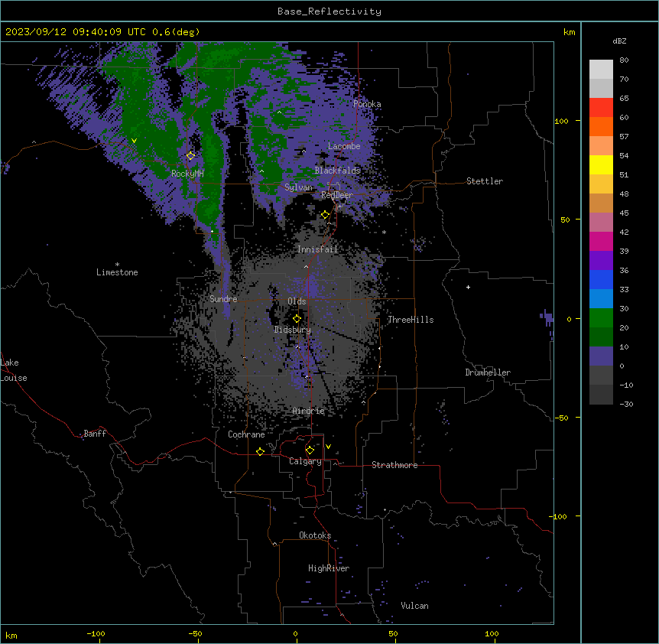Click the Blackfalds label

pos(337,171)
